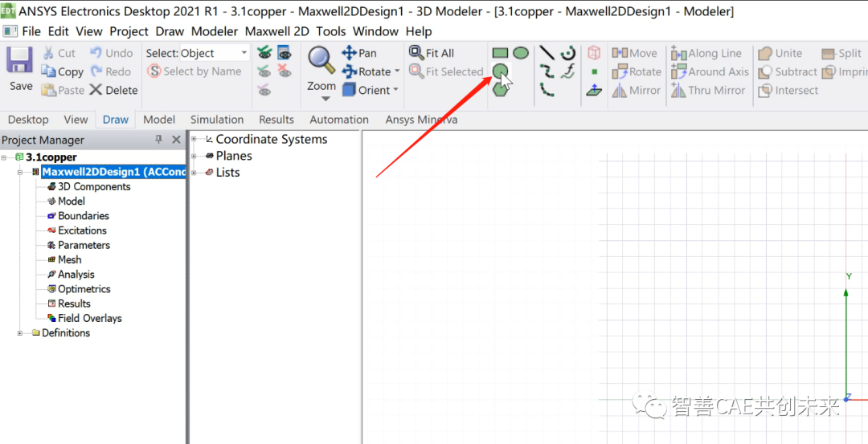Expand the Definitions folder
868x444 pixels.
(20, 333)
